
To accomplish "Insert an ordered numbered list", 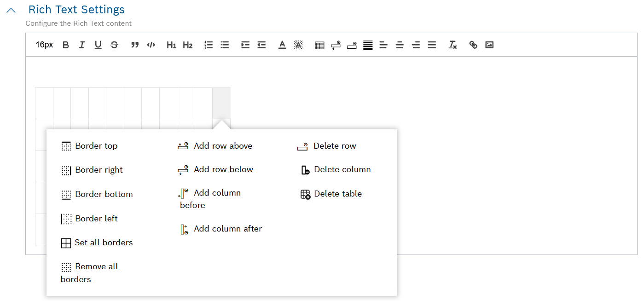I will pos(209,45).
